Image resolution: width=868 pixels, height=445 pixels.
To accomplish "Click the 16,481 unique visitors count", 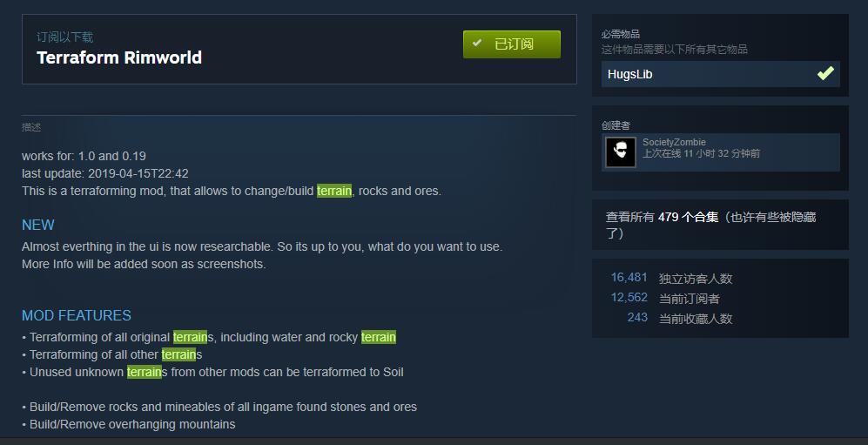I will point(629,277).
